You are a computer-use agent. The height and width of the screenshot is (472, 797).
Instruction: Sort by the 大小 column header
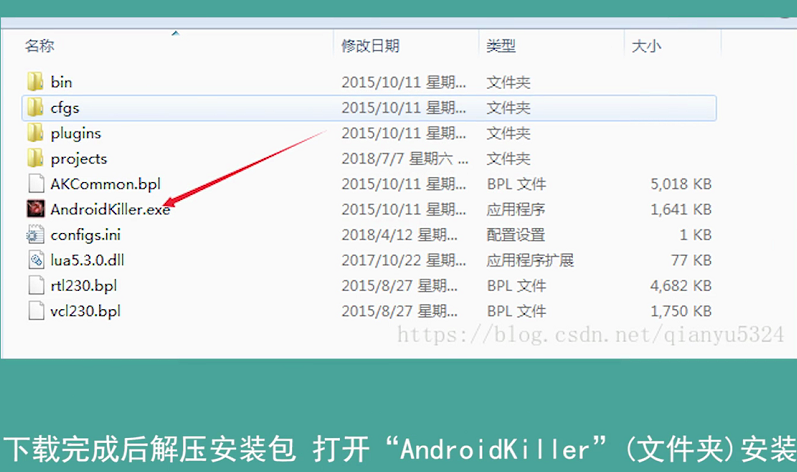pos(646,46)
